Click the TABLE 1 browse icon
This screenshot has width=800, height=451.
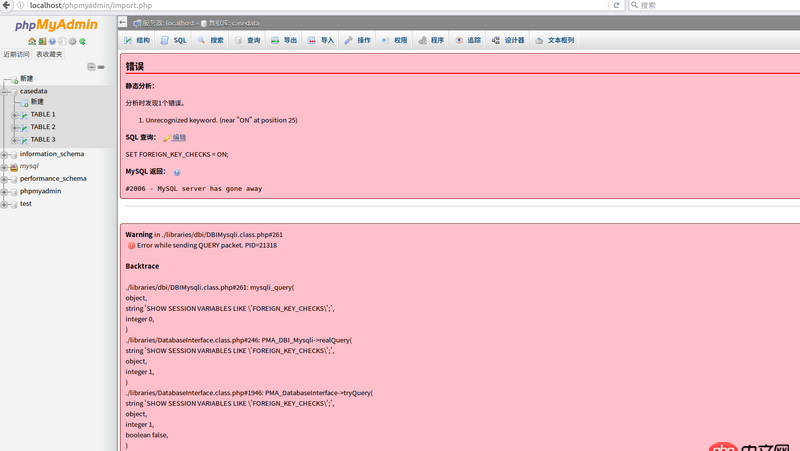click(x=24, y=115)
